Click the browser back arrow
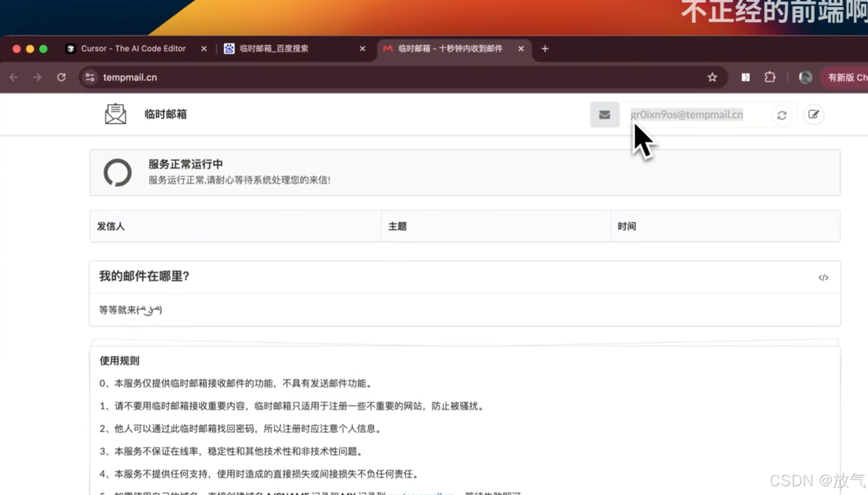Viewport: 868px width, 495px height. pos(14,77)
